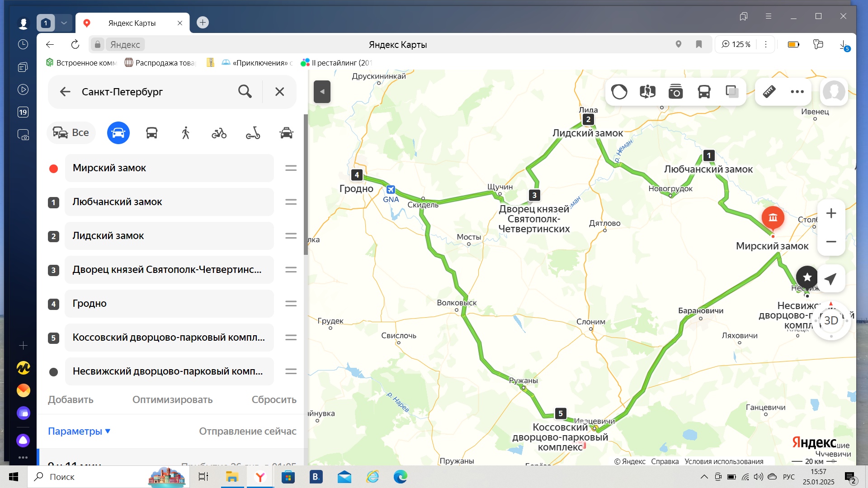Go back from the route panel
The height and width of the screenshot is (488, 868).
pyautogui.click(x=65, y=92)
